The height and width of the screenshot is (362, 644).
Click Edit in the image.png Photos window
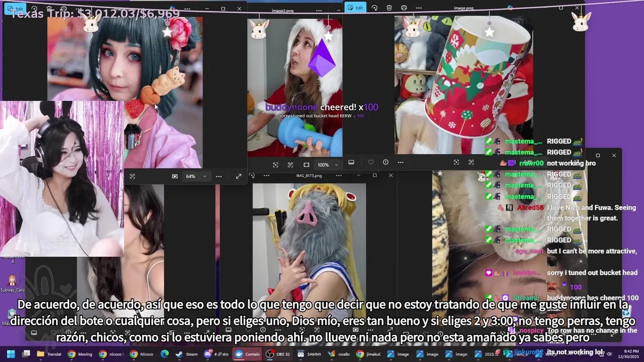pyautogui.click(x=355, y=8)
